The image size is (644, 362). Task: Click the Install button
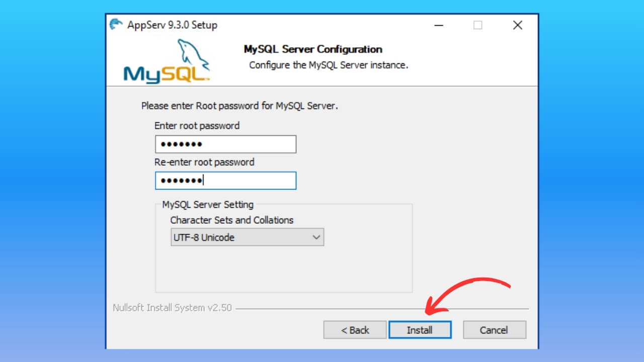pyautogui.click(x=420, y=330)
